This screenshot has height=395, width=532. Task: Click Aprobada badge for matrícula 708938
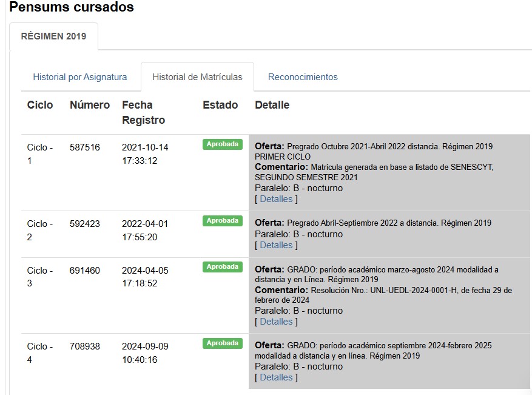click(x=222, y=343)
